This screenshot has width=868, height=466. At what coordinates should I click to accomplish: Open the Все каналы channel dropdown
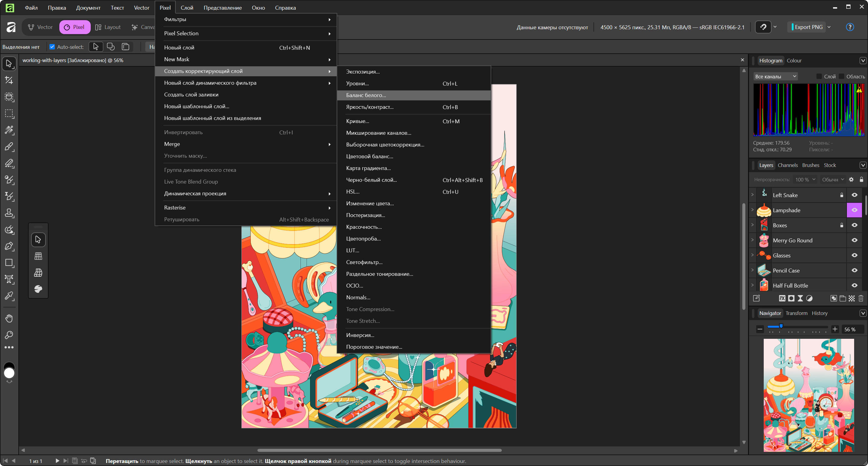(775, 77)
